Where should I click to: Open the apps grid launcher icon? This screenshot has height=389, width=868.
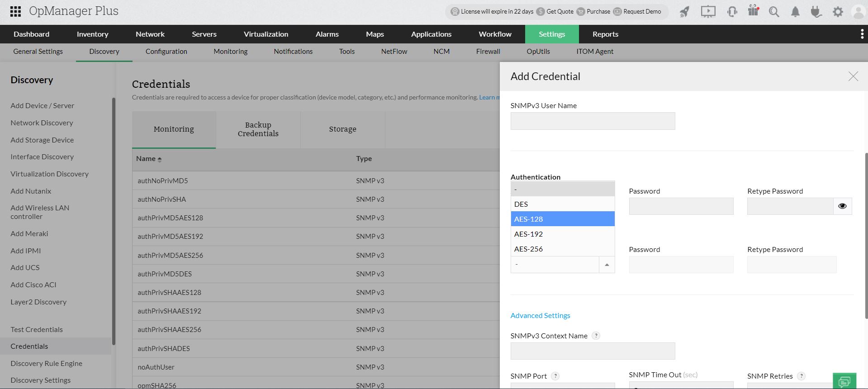tap(15, 11)
